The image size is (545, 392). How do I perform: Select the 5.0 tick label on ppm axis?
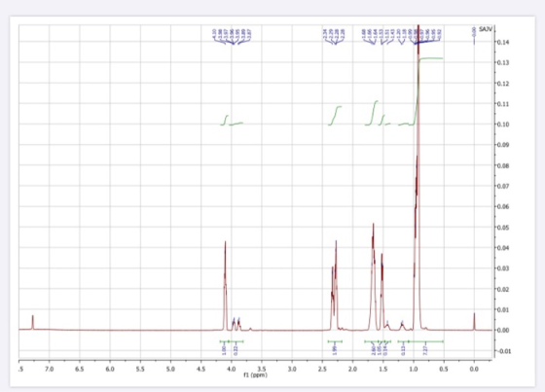170,369
